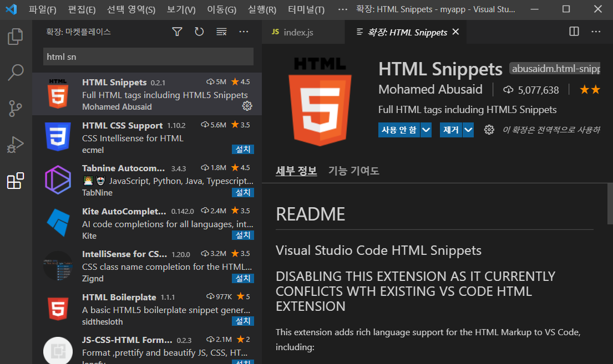Click the 제거 uninstall button
The height and width of the screenshot is (364, 613).
click(451, 130)
